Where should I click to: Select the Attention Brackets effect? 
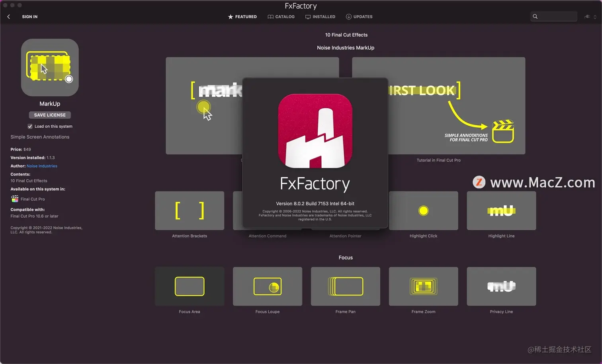coord(190,210)
